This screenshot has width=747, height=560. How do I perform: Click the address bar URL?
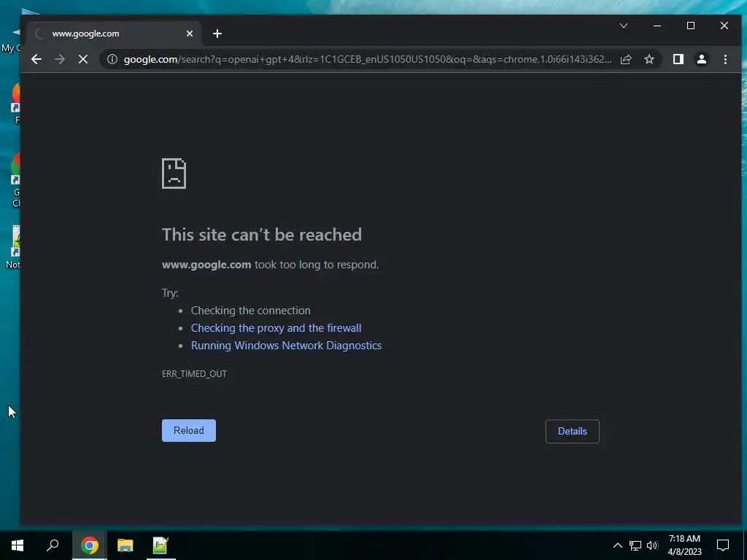[367, 59]
